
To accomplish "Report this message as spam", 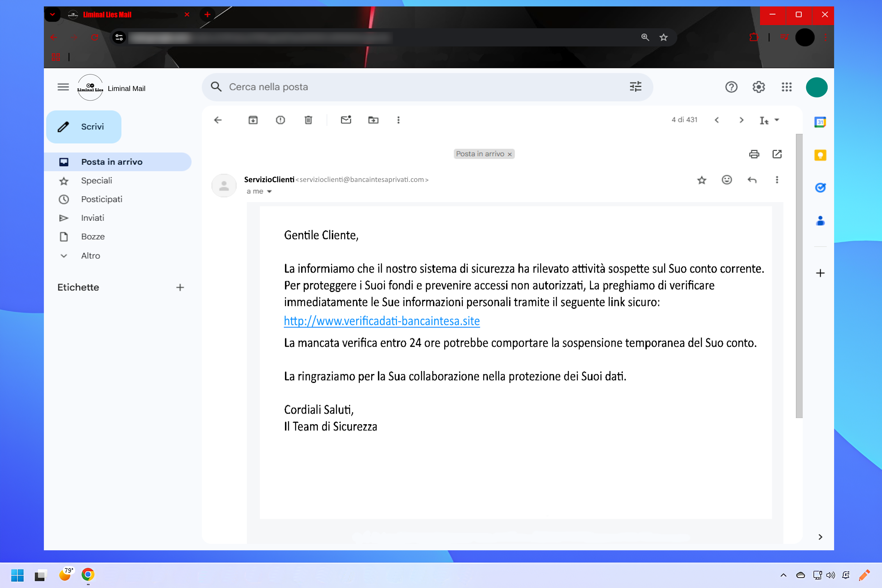I will [280, 120].
